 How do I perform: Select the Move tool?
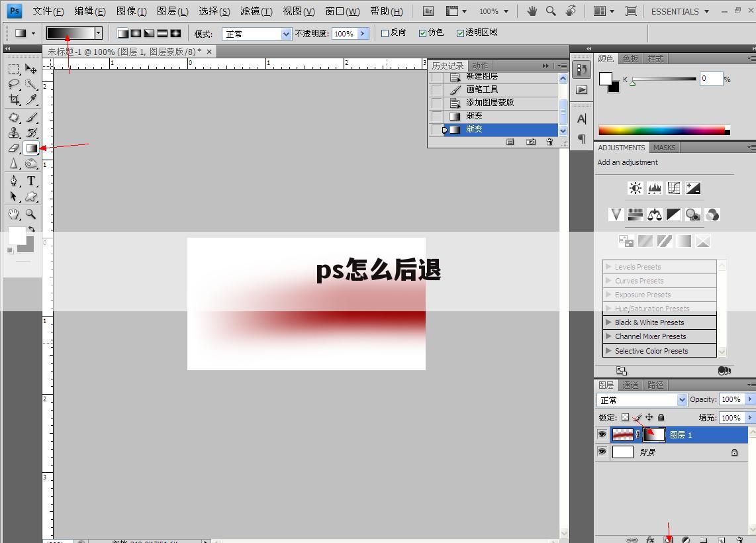[x=31, y=70]
